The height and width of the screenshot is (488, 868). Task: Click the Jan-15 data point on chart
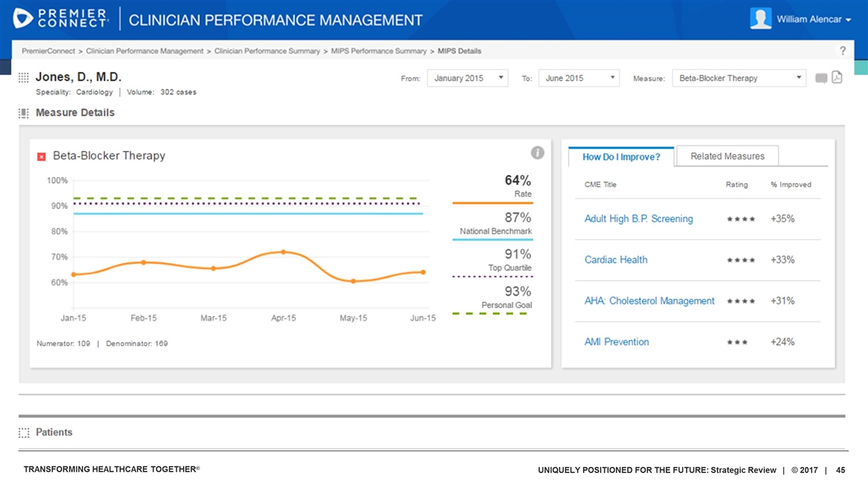point(74,274)
